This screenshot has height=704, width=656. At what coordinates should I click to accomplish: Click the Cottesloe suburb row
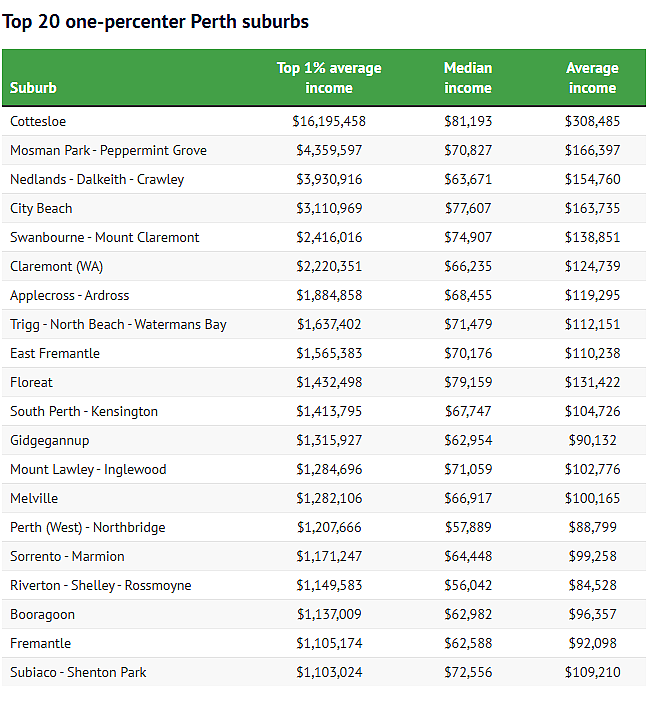click(324, 121)
